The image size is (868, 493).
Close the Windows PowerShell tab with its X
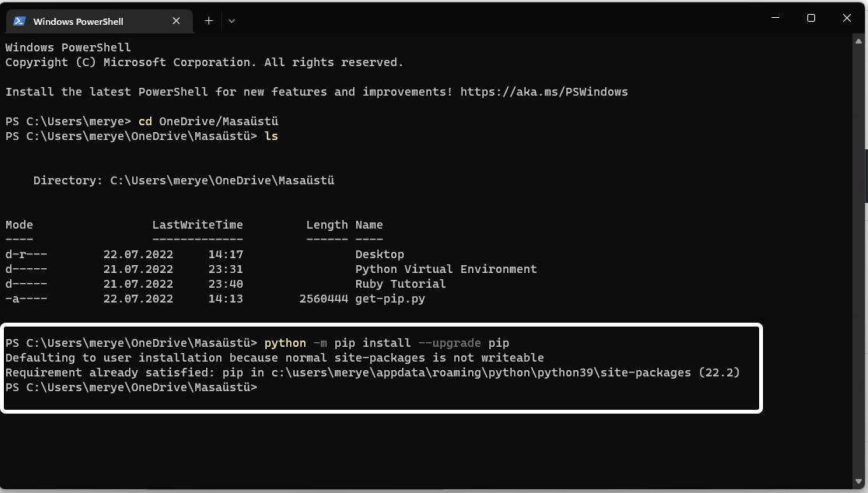(176, 21)
